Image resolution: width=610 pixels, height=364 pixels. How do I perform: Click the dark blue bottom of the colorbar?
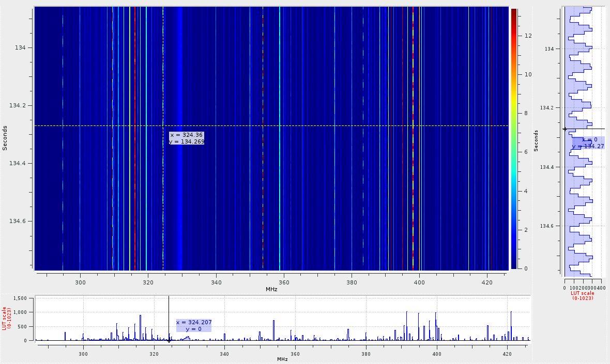514,264
